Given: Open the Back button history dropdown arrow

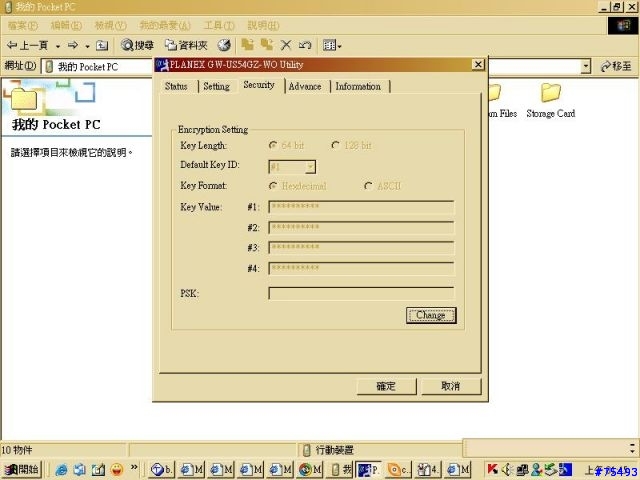Looking at the screenshot, I should (x=58, y=46).
